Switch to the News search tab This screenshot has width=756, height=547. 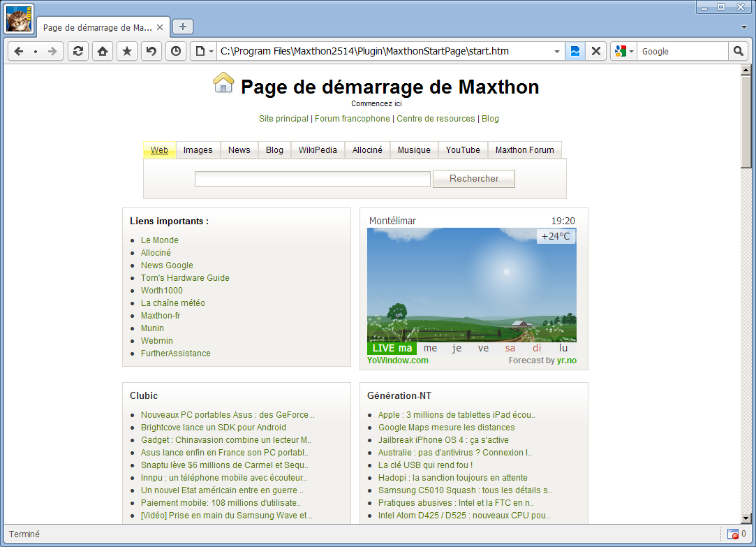point(239,150)
